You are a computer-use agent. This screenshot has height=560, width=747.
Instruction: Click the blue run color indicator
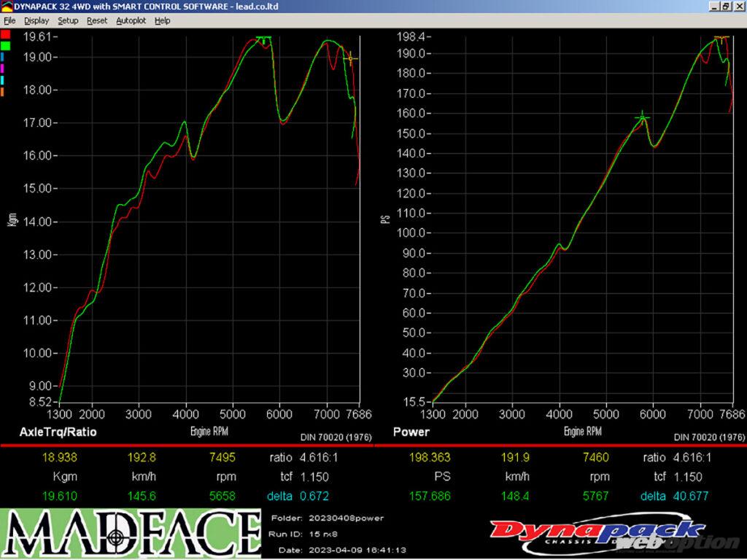pos(3,56)
